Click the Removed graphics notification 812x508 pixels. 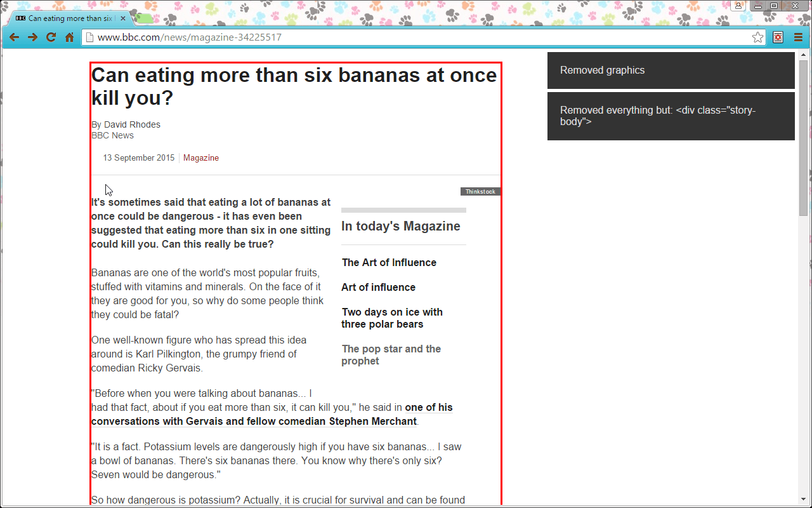point(671,70)
